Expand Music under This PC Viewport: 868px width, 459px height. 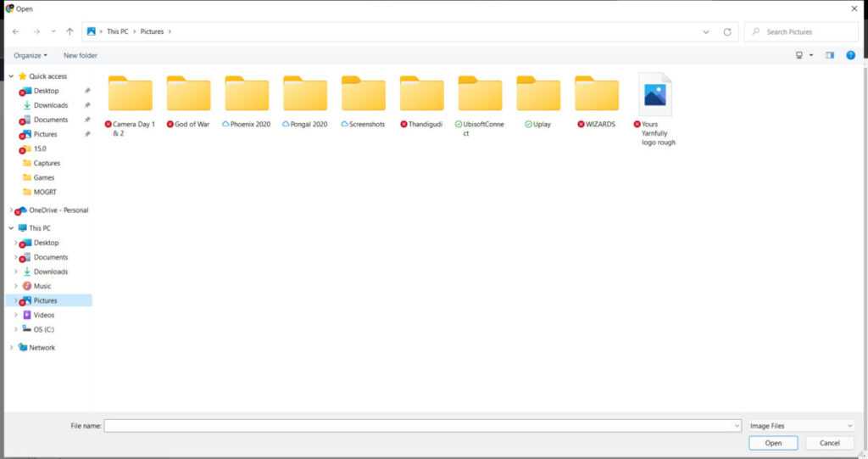tap(15, 286)
